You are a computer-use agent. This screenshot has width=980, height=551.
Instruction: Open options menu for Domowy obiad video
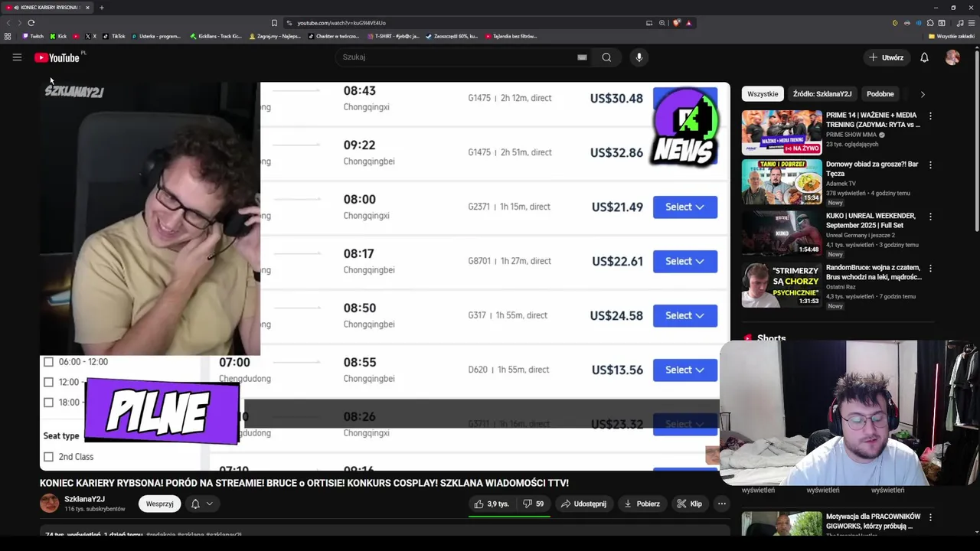coord(930,165)
